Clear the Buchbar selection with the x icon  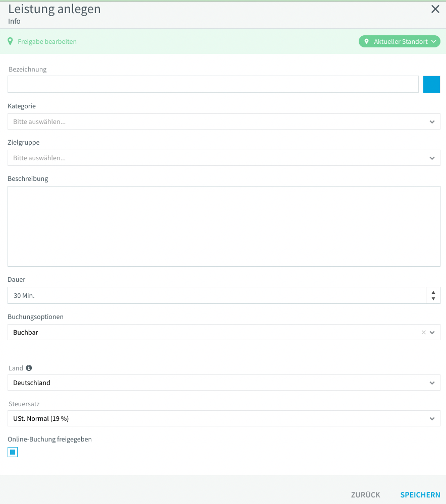424,332
